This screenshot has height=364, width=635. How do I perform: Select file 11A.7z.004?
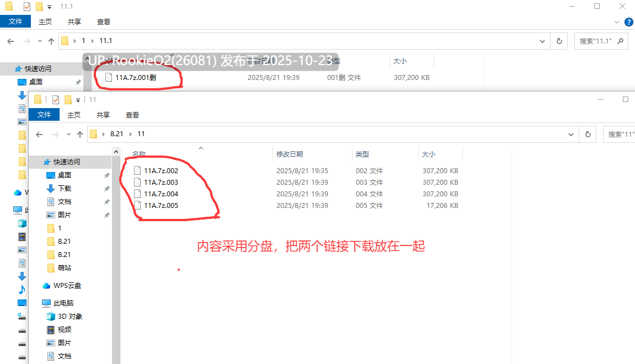161,194
